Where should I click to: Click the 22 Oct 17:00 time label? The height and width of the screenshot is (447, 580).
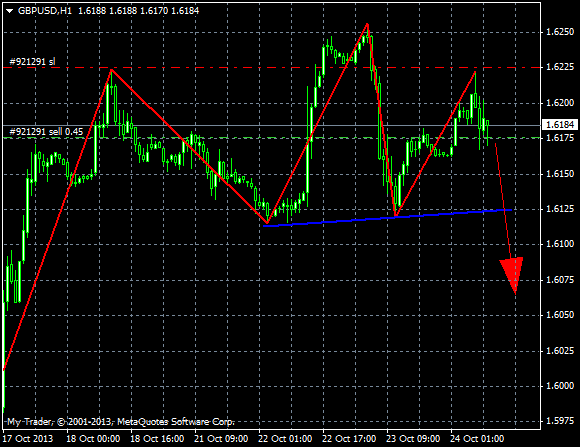[349, 439]
